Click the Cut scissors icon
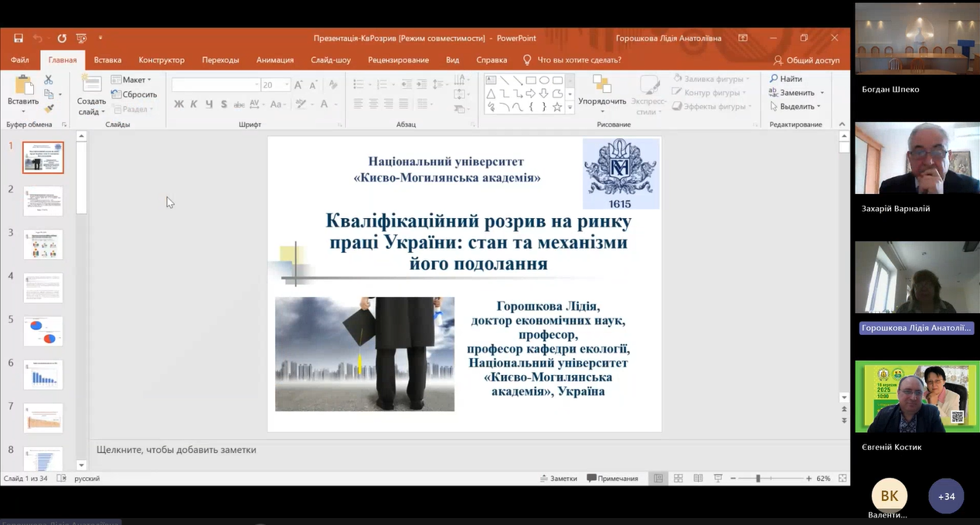The height and width of the screenshot is (525, 980). [49, 80]
